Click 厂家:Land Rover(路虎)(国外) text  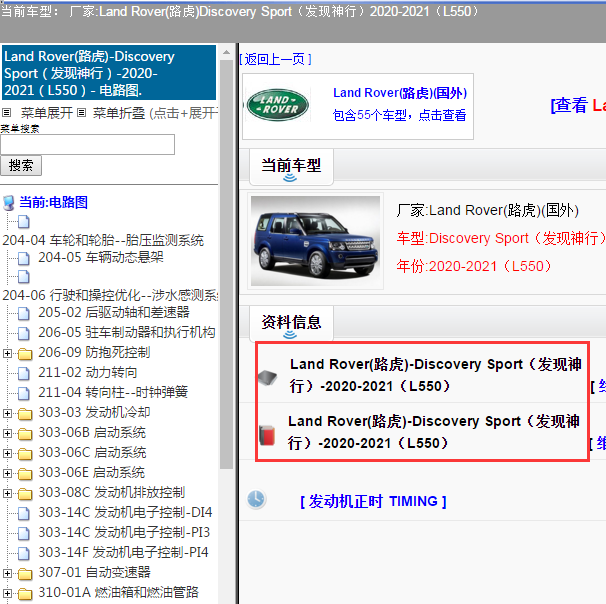[x=487, y=211]
